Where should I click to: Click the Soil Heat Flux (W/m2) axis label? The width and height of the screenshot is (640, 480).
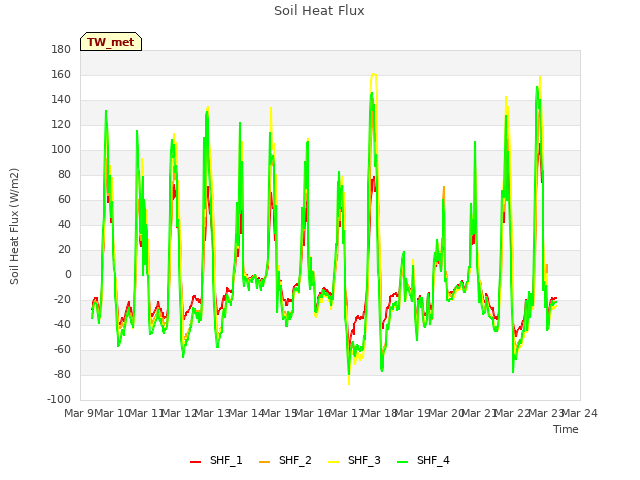pos(14,226)
